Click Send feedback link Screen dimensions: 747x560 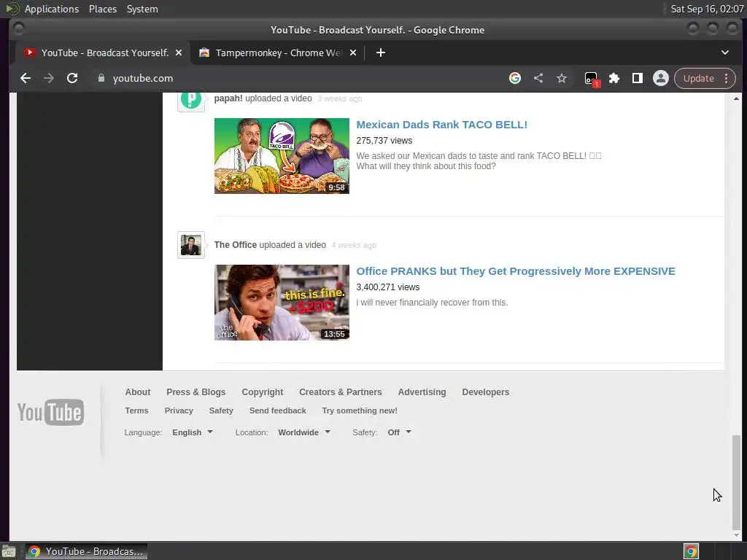click(278, 411)
